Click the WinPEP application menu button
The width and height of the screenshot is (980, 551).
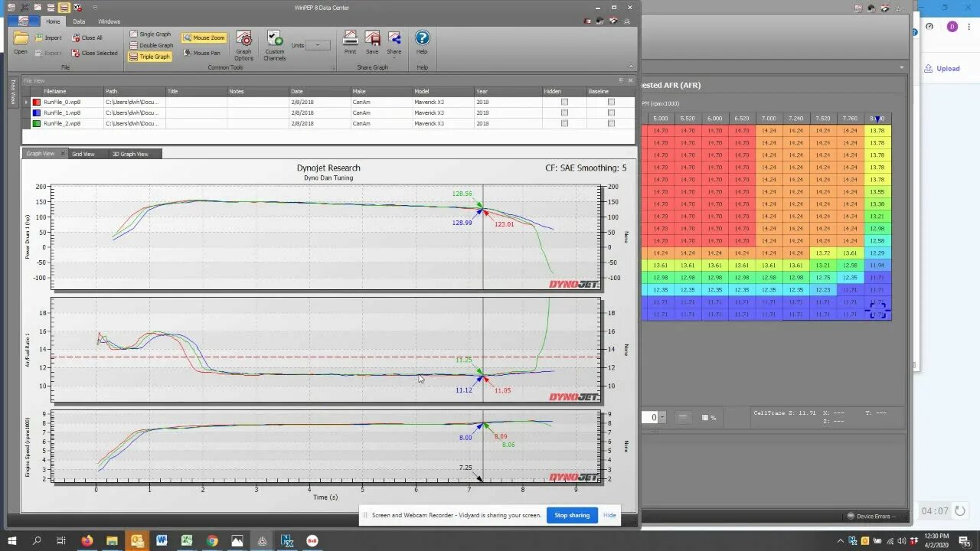pos(24,21)
